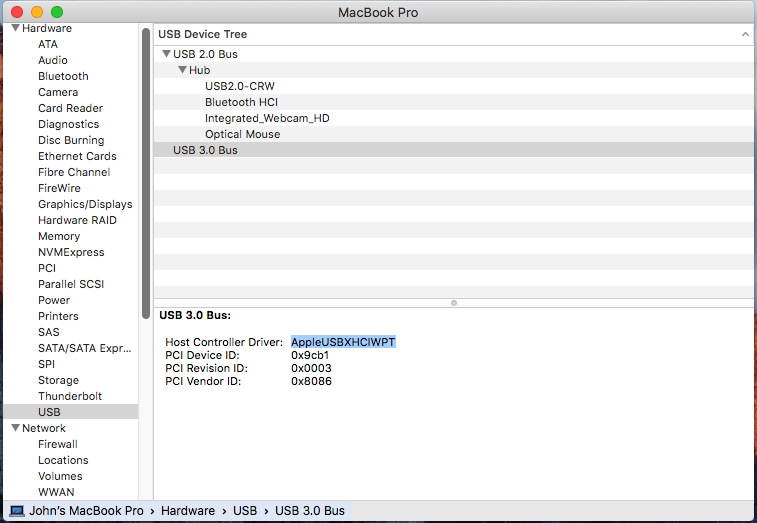The width and height of the screenshot is (757, 523).
Task: Select Parallel SCSI entry
Action: pyautogui.click(x=71, y=284)
